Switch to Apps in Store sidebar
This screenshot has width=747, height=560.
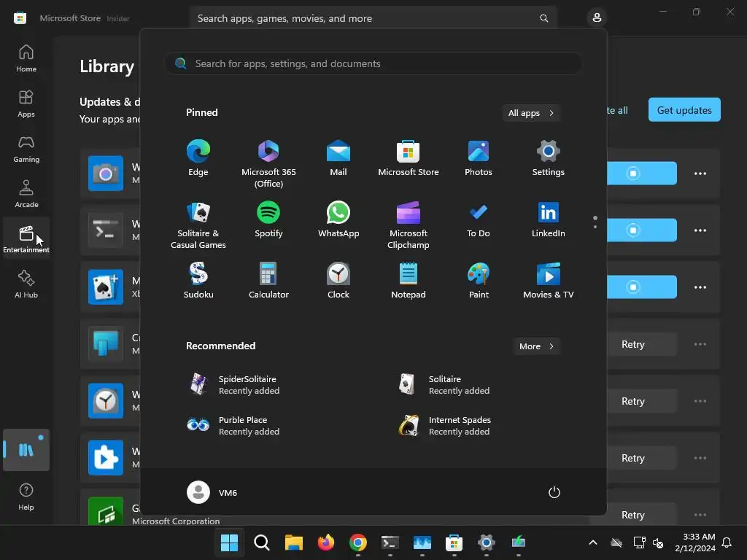[x=26, y=104]
